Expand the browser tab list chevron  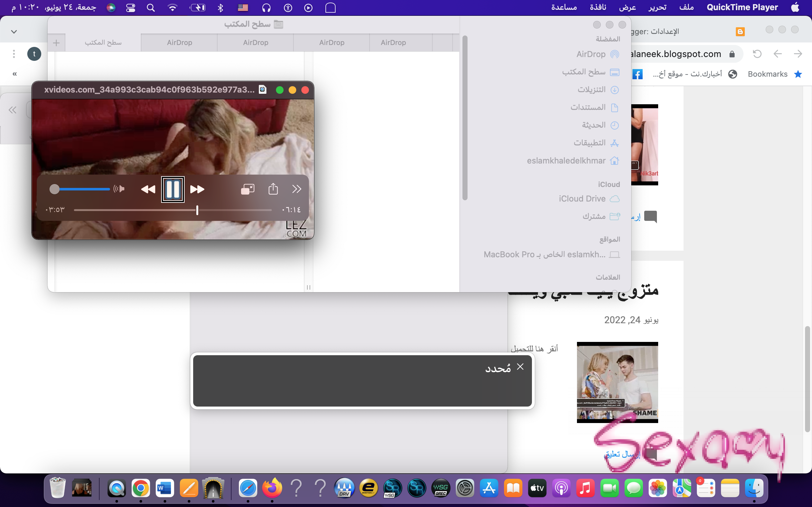[14, 32]
